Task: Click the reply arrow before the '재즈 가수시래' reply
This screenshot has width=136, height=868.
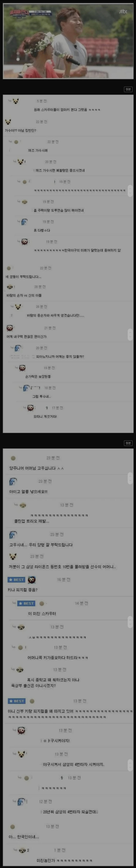Action: pyautogui.click(x=10, y=141)
